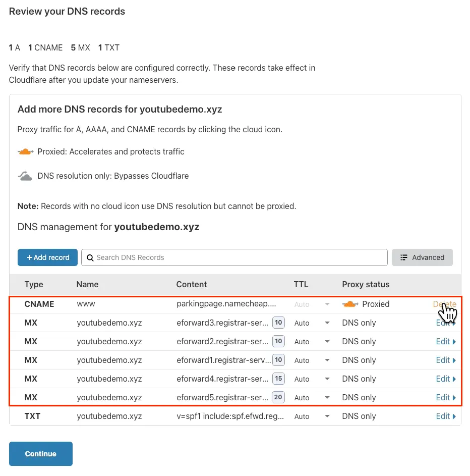Click the '1 A' record count

click(14, 47)
